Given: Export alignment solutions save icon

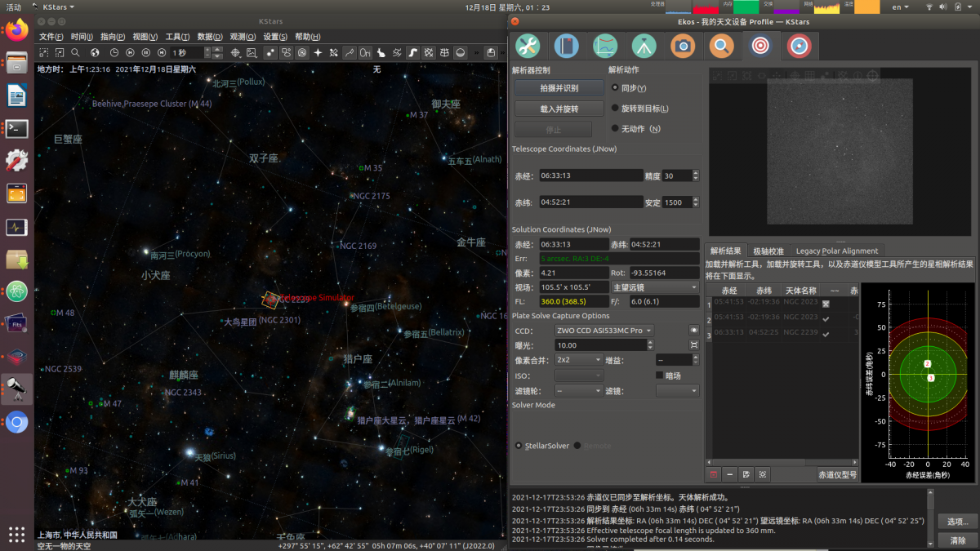Looking at the screenshot, I should (x=746, y=474).
